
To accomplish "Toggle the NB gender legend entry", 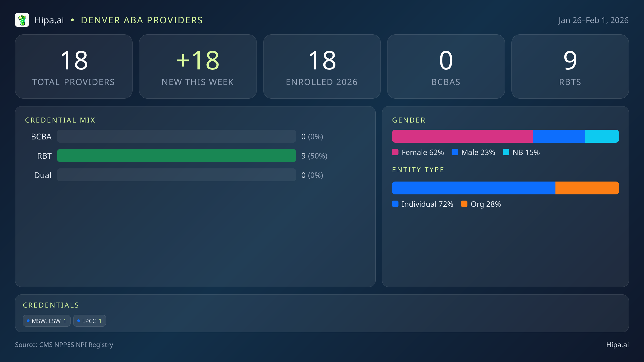I will pyautogui.click(x=521, y=152).
